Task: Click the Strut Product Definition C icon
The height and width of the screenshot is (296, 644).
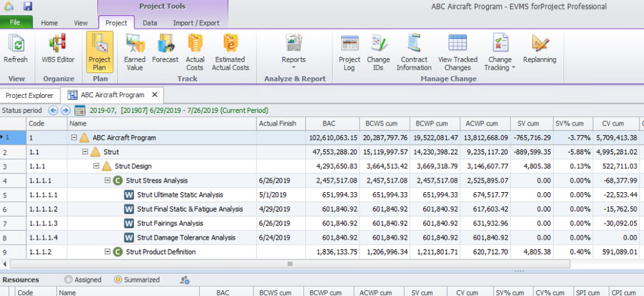Action: coord(118,252)
